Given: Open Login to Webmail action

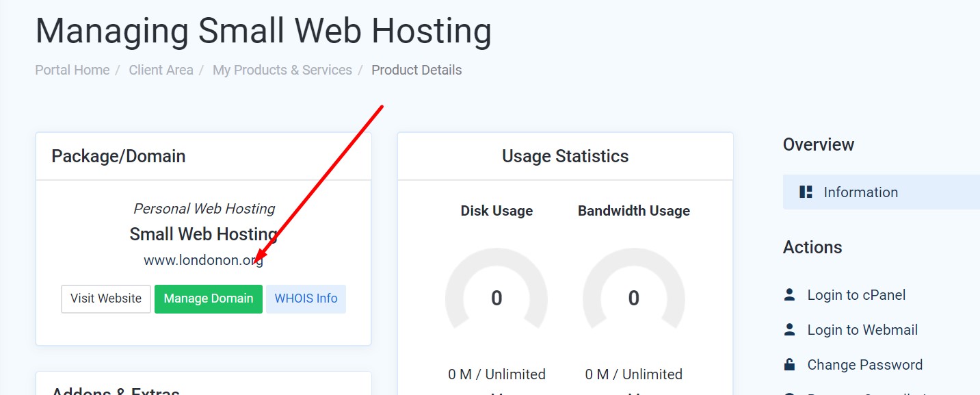Looking at the screenshot, I should click(862, 330).
